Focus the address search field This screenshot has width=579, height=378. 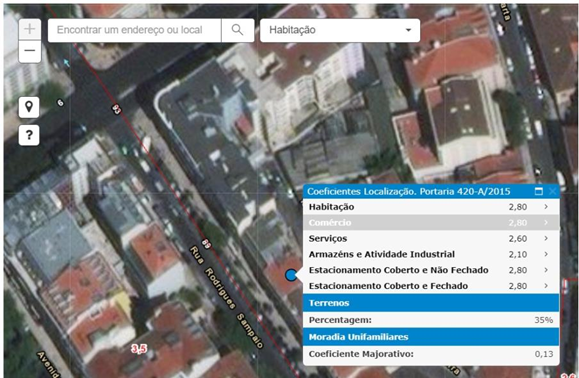pyautogui.click(x=134, y=30)
